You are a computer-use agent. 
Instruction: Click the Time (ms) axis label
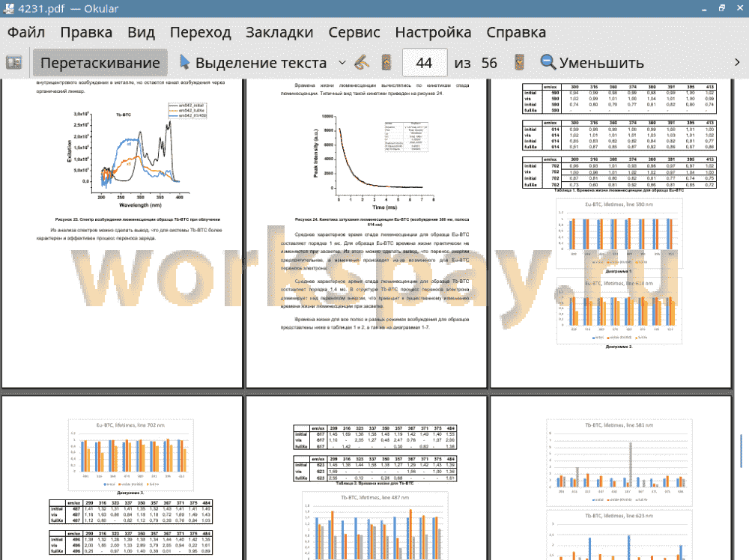point(384,207)
